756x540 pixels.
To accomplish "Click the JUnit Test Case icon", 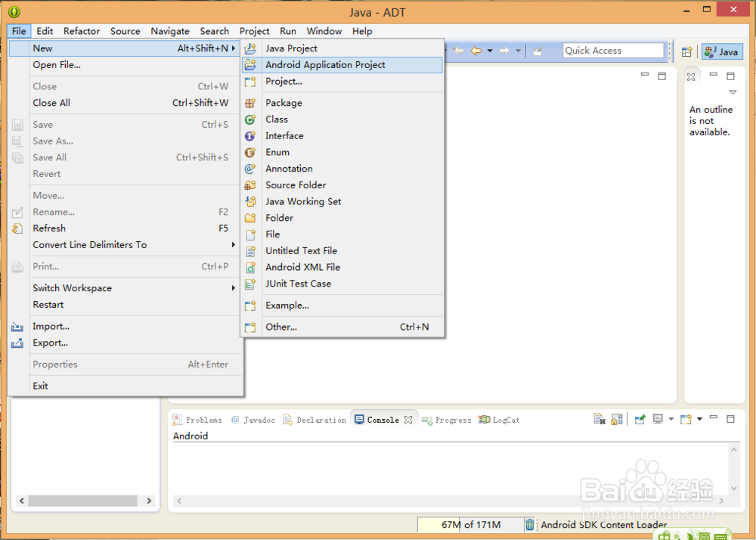I will coord(250,284).
